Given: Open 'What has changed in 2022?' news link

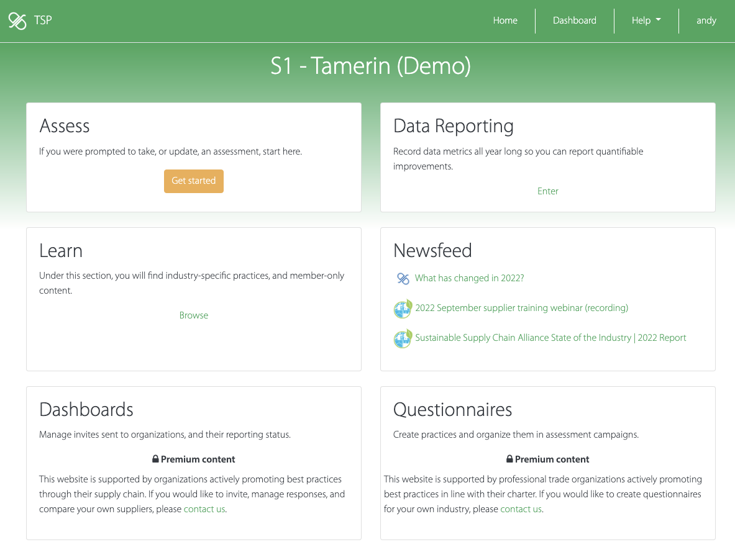Looking at the screenshot, I should [x=469, y=278].
